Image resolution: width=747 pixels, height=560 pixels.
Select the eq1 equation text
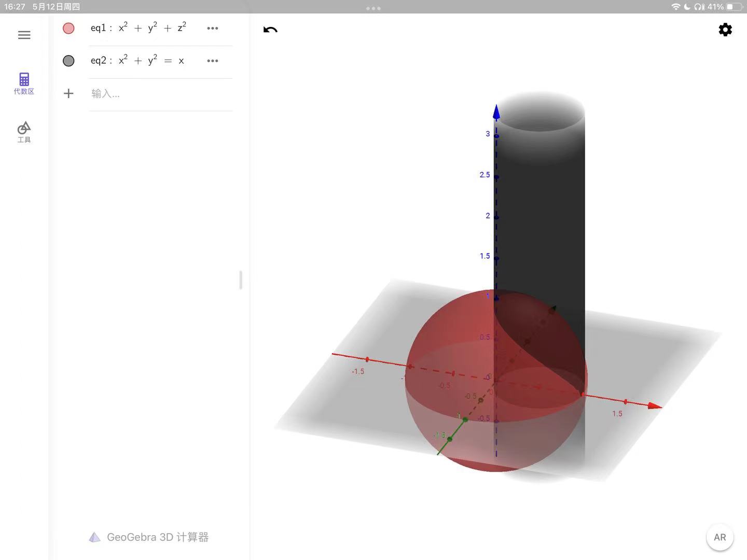139,29
